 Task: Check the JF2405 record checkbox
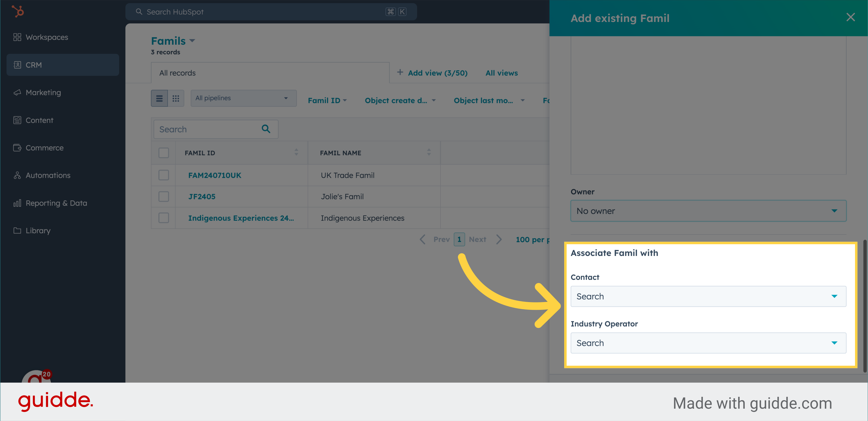[163, 196]
